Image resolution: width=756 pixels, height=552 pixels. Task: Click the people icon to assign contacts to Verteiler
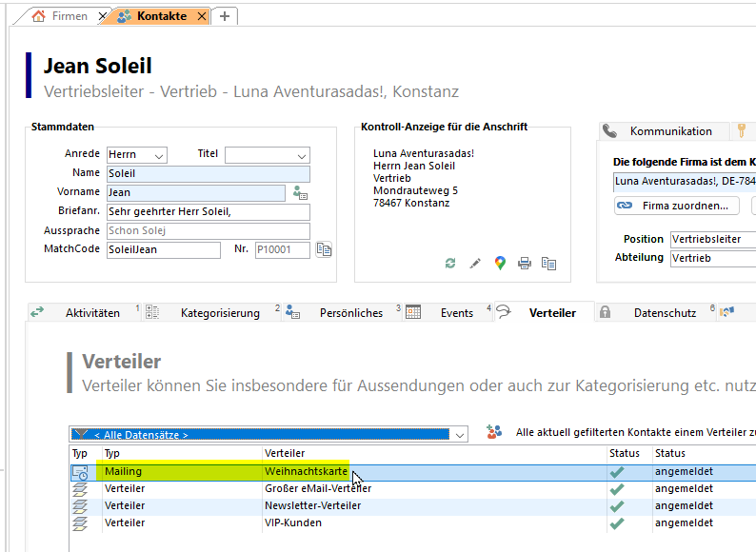click(x=493, y=433)
